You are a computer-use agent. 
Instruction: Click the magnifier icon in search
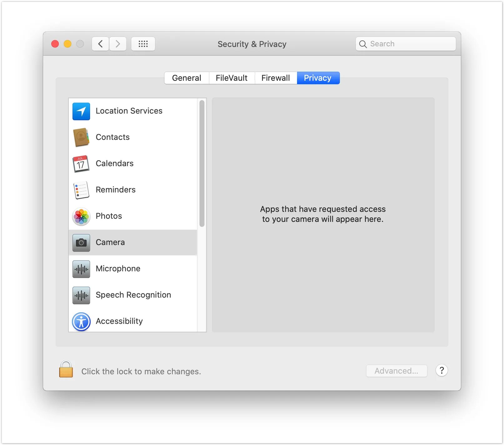tap(363, 44)
